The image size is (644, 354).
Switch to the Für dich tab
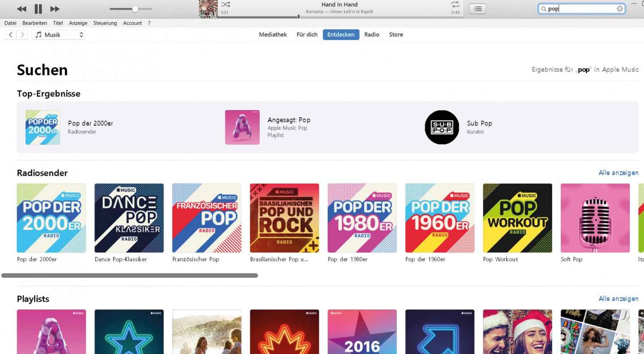click(307, 35)
